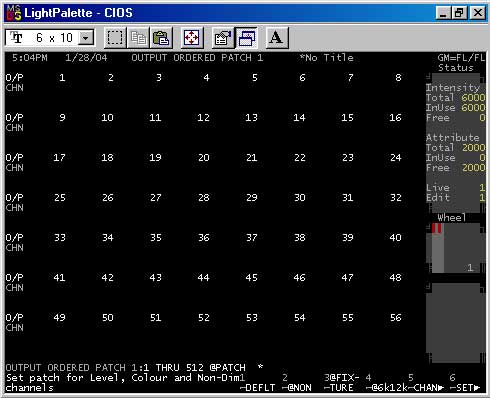Expand softkey 6 SET submenu arrow
The width and height of the screenshot is (490, 398).
(x=477, y=388)
